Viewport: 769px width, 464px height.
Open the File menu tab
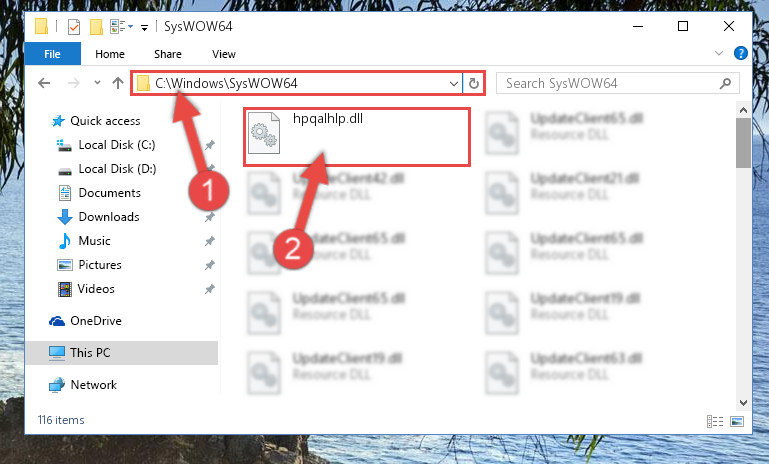point(52,53)
